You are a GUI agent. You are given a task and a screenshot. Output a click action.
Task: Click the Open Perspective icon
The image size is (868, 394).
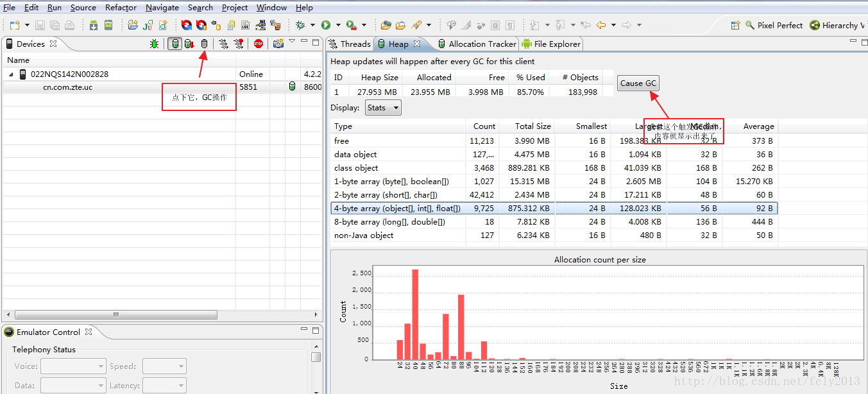(x=736, y=26)
